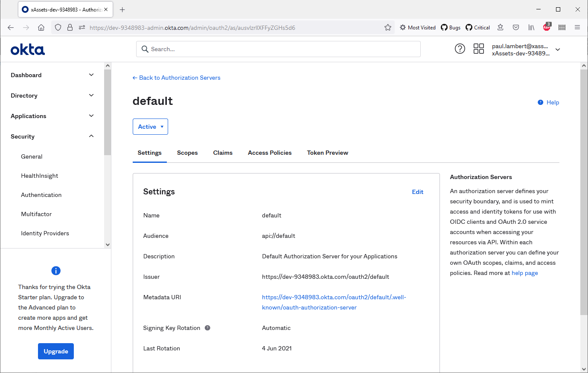Open Pocket from the toolbar
The height and width of the screenshot is (373, 588).
click(515, 27)
